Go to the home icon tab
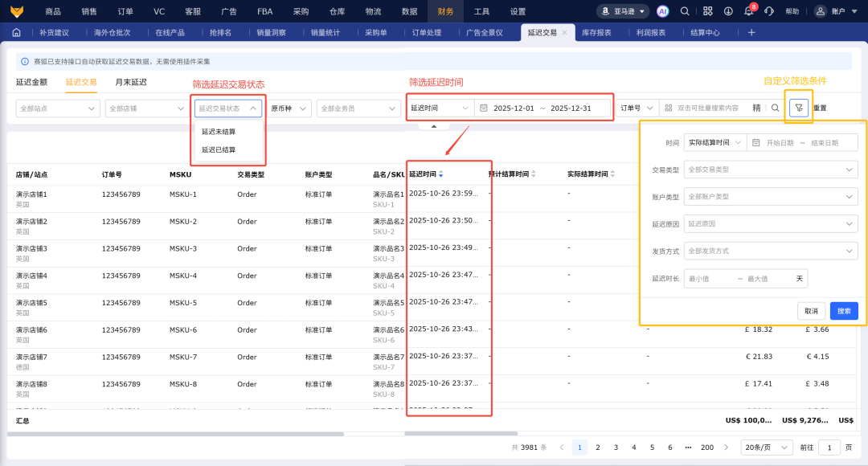Screen dimensions: 868x466 tap(17, 33)
